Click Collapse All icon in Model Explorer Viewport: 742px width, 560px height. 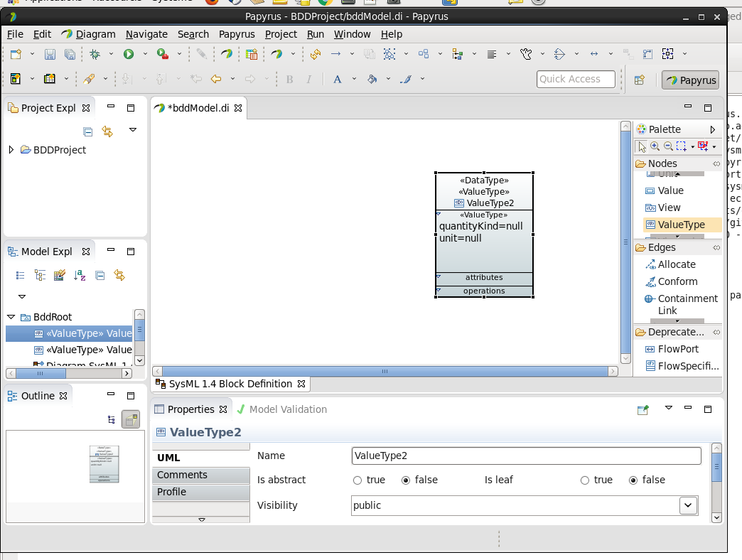click(x=100, y=275)
